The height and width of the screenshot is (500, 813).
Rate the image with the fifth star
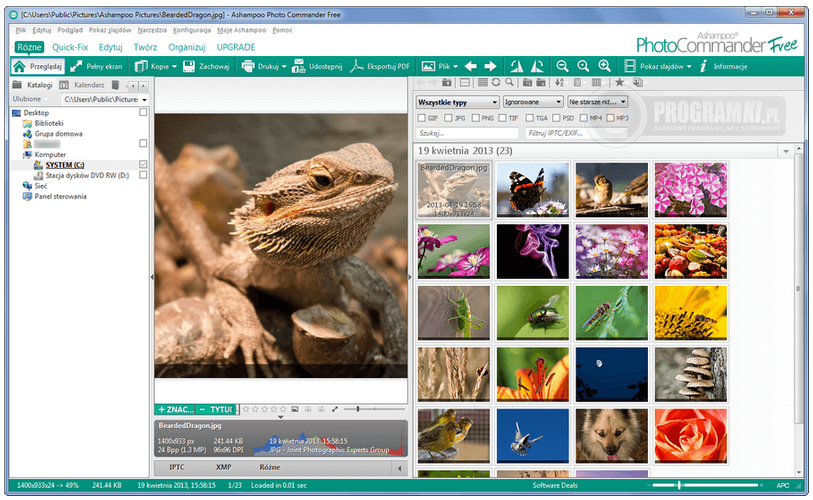[283, 409]
